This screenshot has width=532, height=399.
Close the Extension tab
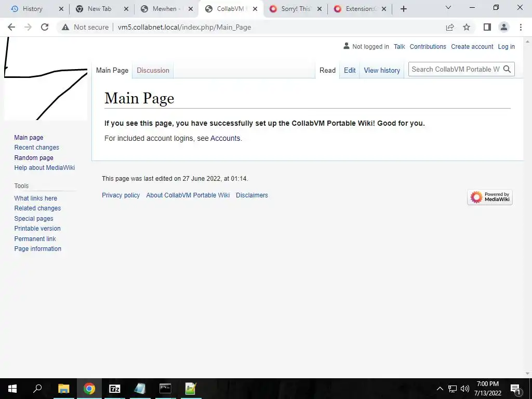click(384, 9)
